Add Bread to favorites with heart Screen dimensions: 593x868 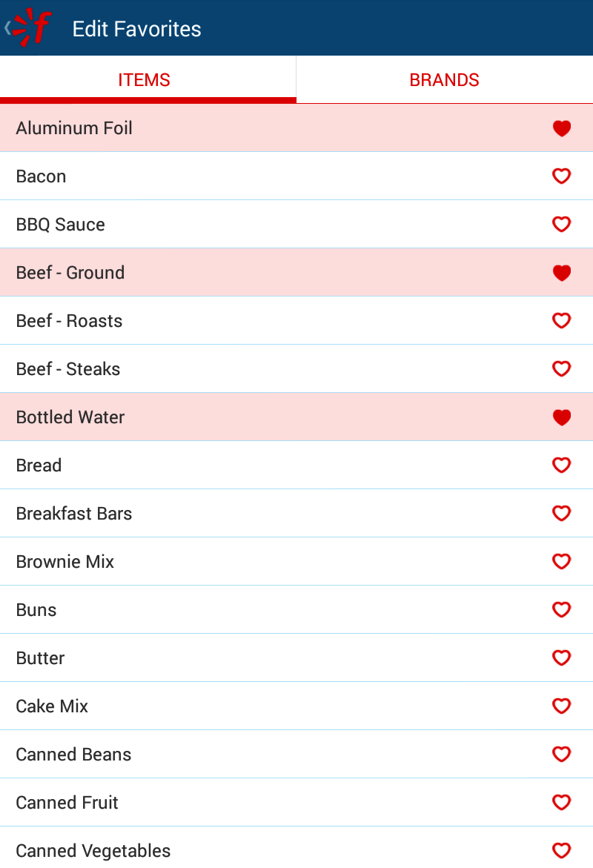562,466
